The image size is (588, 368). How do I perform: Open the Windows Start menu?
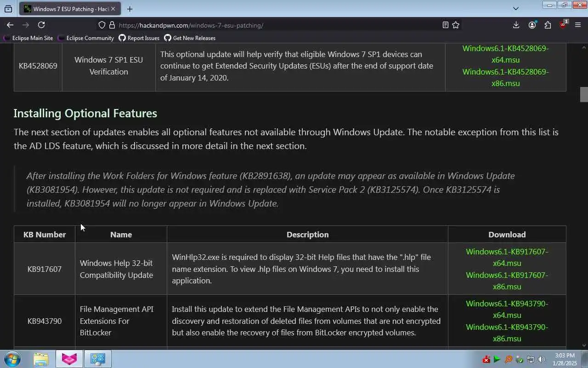point(12,359)
